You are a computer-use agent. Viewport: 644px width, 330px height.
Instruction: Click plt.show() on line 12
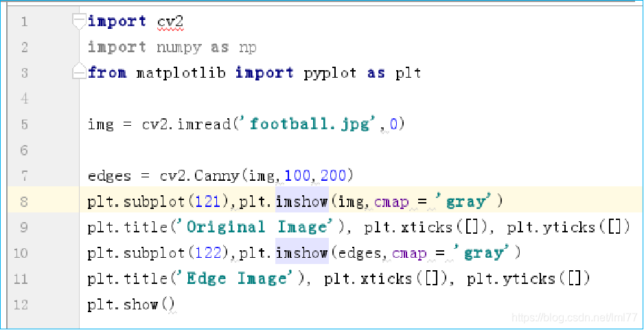coord(131,305)
